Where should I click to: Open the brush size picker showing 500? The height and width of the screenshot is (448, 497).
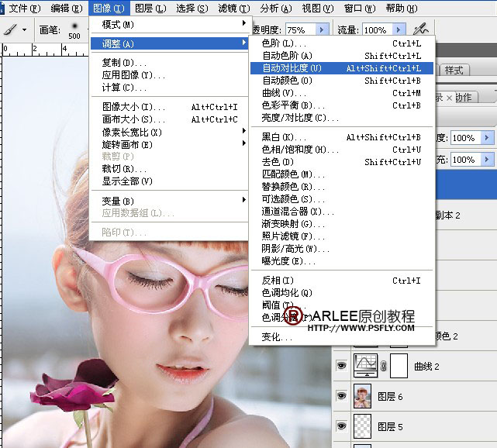point(74,30)
